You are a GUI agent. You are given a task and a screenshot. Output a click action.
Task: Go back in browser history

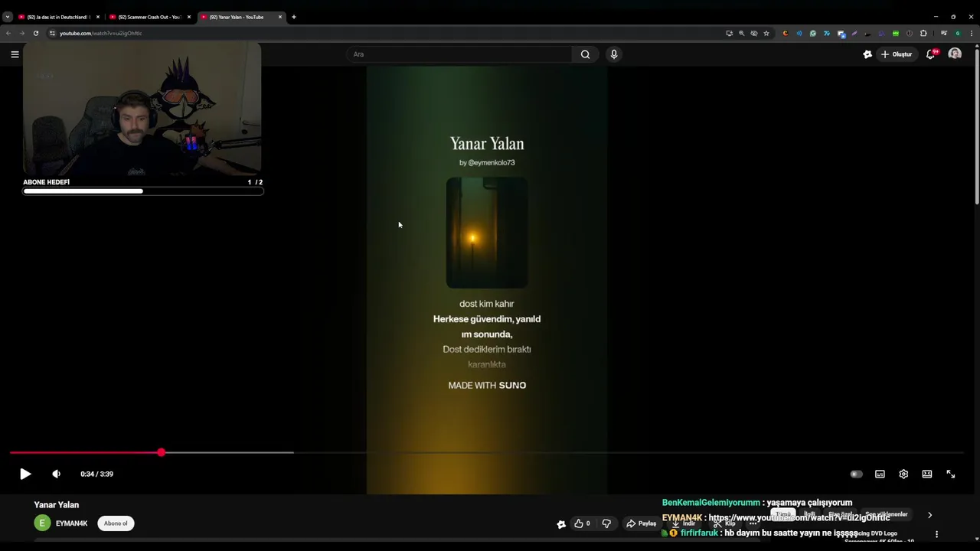click(8, 33)
